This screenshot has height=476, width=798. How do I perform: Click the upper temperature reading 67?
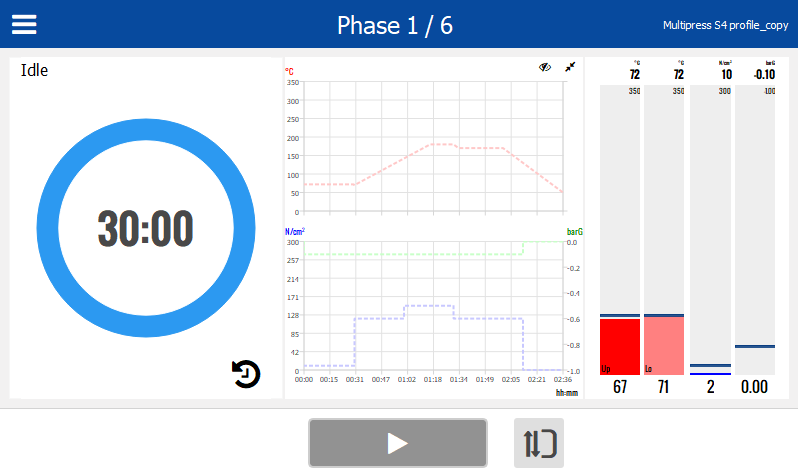[619, 387]
